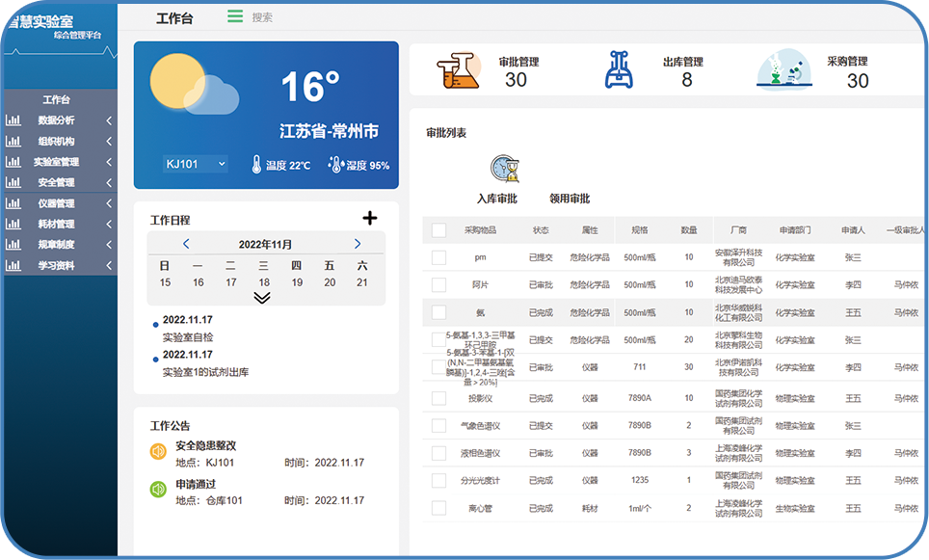Click the 入库审批 clock hourglass icon
The image size is (929, 560).
click(x=504, y=169)
